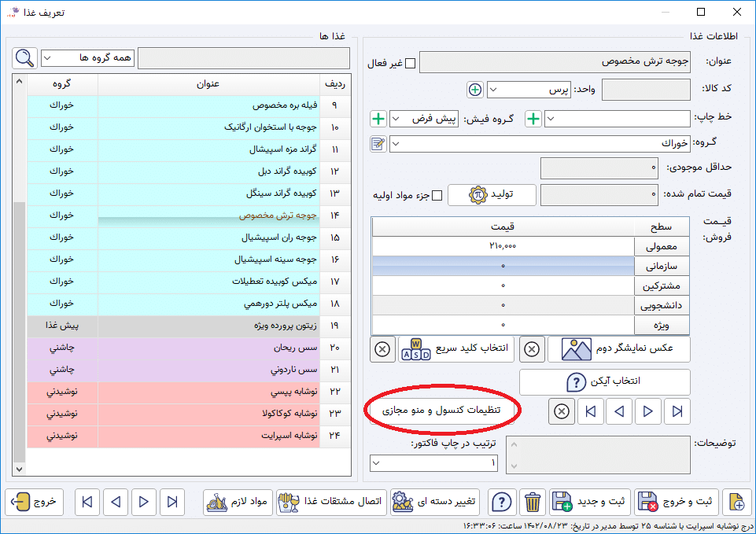This screenshot has height=534, width=756.
Task: Click the description (توضیحات) text area
Action: tap(598, 455)
